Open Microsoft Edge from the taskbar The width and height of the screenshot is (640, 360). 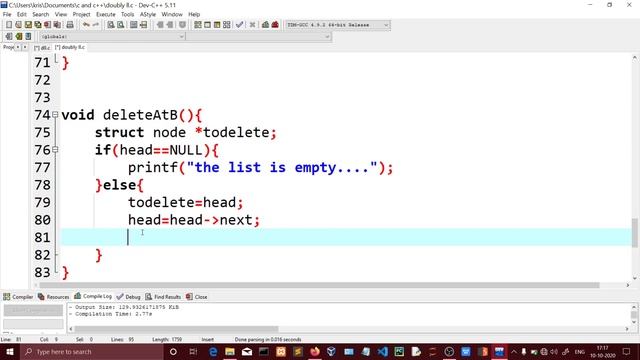point(213,351)
